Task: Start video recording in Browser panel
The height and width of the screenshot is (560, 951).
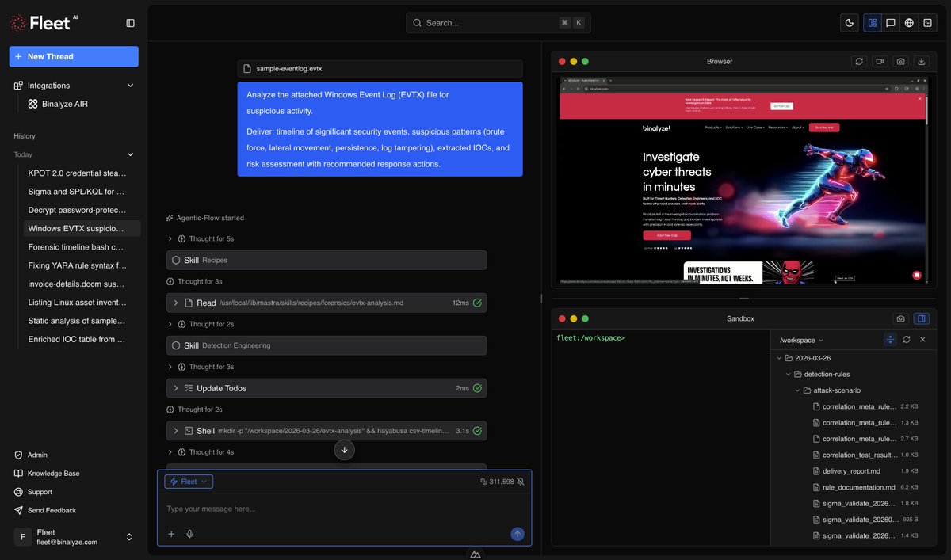Action: (x=880, y=61)
